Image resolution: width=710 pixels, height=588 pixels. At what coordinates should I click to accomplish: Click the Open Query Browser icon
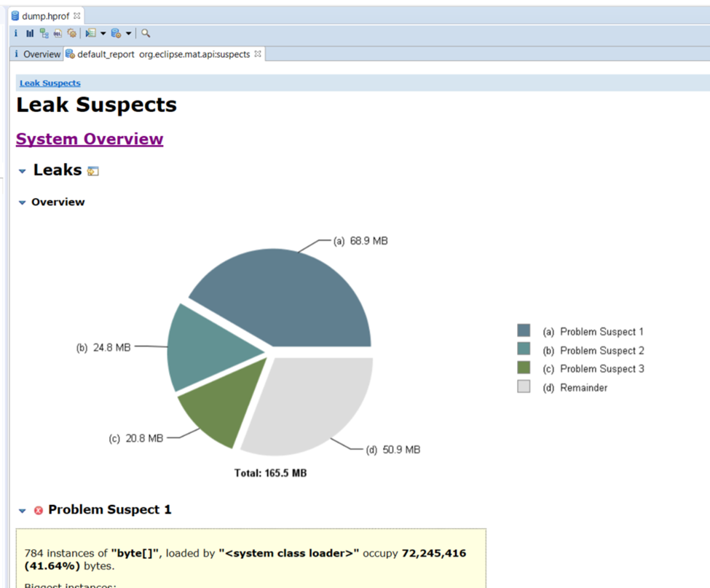(116, 33)
